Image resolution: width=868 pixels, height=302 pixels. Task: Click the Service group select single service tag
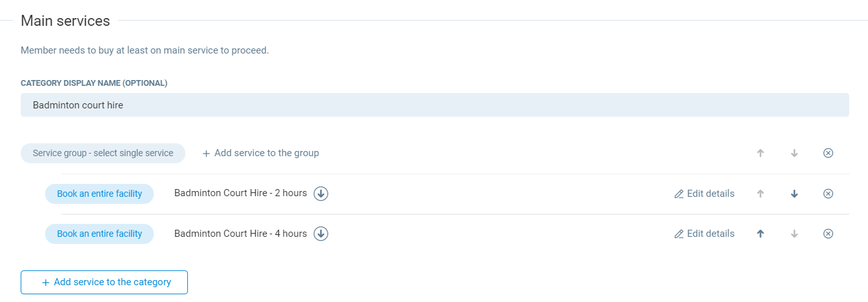103,153
